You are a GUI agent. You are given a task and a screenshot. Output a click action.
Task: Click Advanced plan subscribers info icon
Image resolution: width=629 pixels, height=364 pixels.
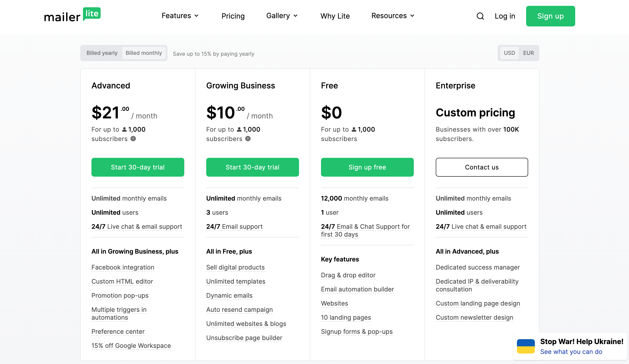133,139
